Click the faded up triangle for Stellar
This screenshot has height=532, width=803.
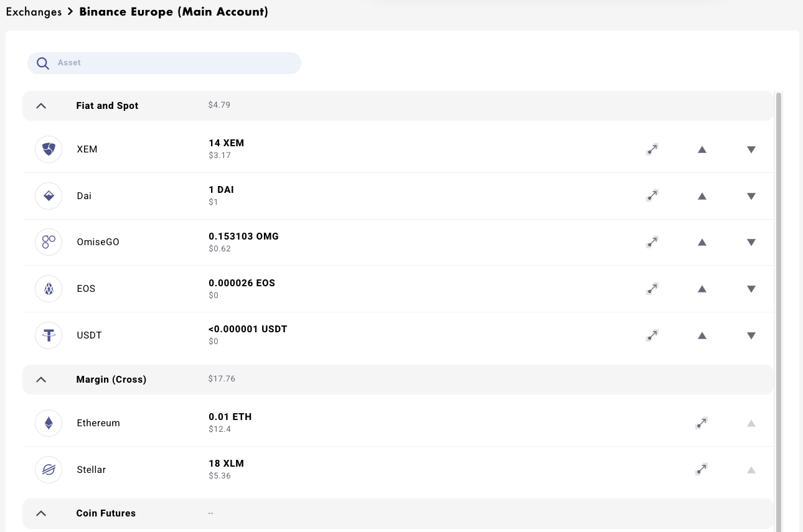[751, 470]
